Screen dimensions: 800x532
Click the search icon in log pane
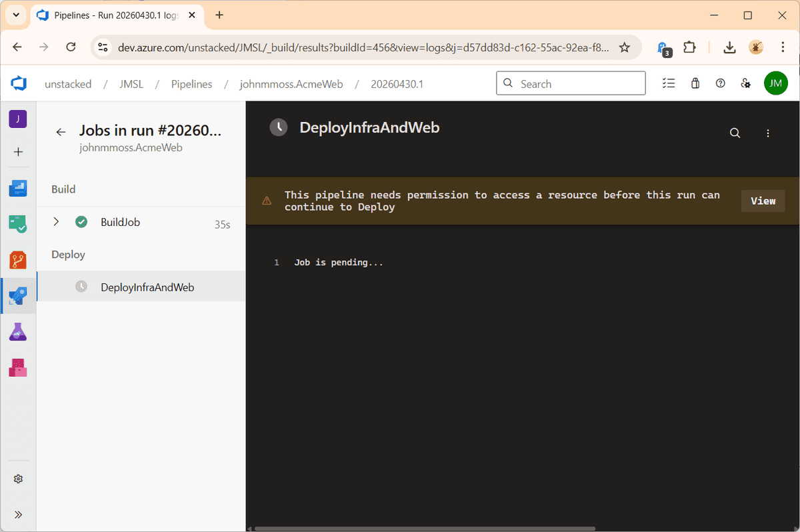click(735, 133)
